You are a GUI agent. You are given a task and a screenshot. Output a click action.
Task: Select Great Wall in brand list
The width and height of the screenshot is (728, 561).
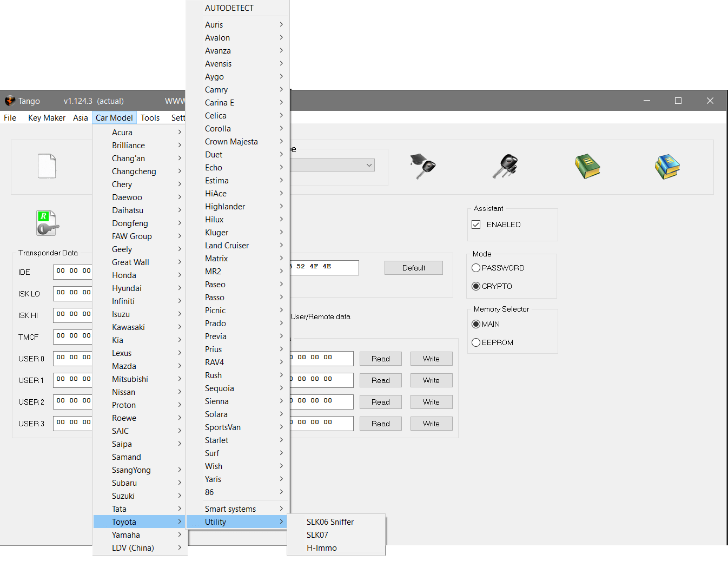[140, 262]
